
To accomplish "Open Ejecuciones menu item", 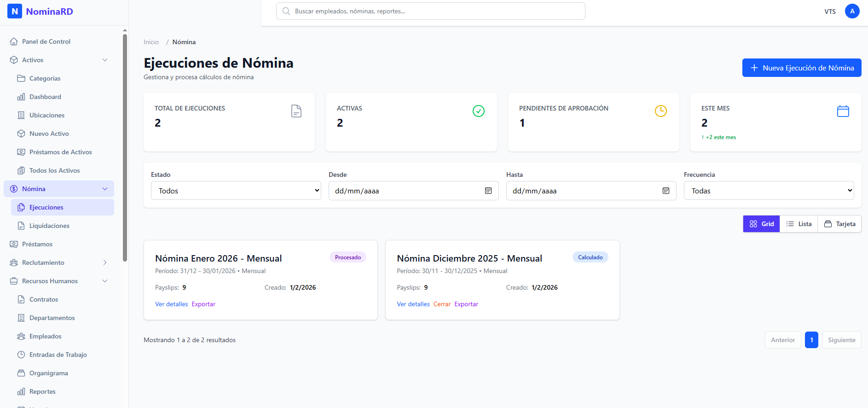I will [x=63, y=207].
